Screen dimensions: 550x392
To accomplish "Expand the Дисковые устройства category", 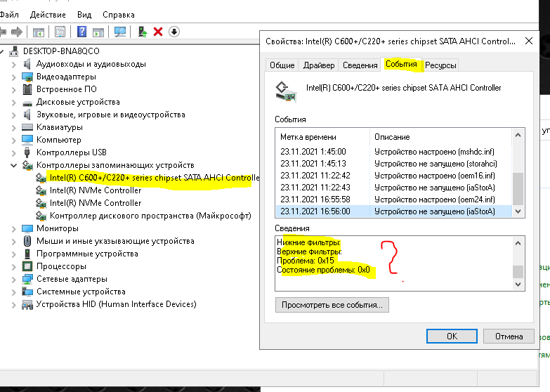I will [13, 103].
